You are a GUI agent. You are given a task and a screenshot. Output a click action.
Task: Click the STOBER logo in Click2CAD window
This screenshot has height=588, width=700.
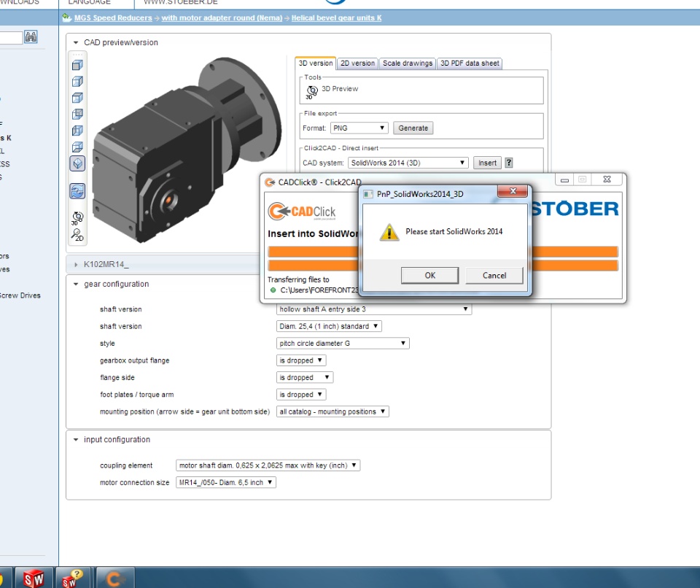pyautogui.click(x=575, y=209)
